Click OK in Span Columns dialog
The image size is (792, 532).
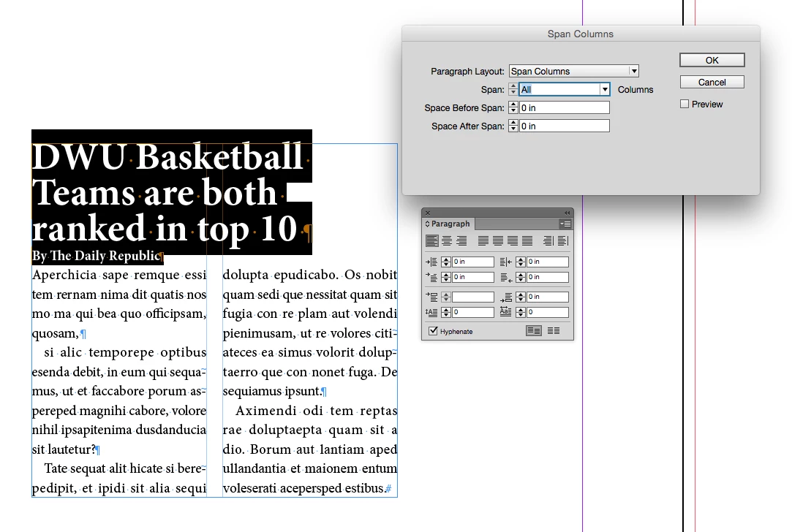(x=712, y=60)
